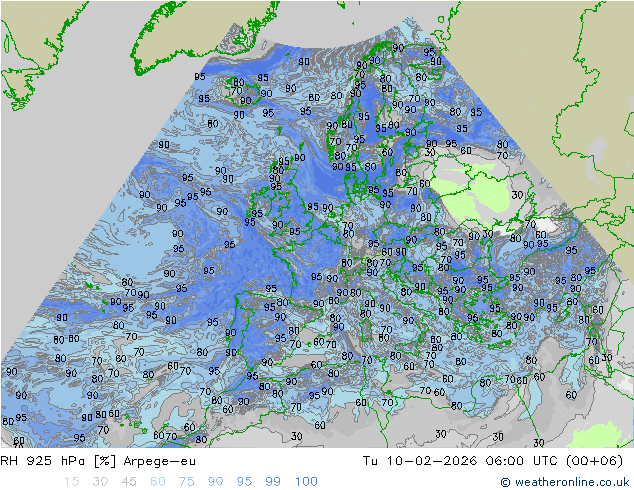The height and width of the screenshot is (490, 634).
Task: Click the forecast time 'Tu 10-02-2026 06:00 UTC (00+06)'
Action: click(x=492, y=461)
